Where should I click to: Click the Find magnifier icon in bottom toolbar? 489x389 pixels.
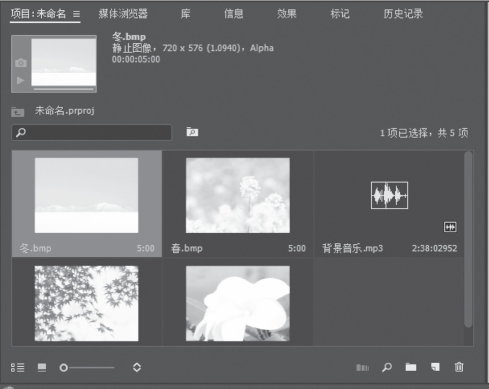tap(387, 367)
